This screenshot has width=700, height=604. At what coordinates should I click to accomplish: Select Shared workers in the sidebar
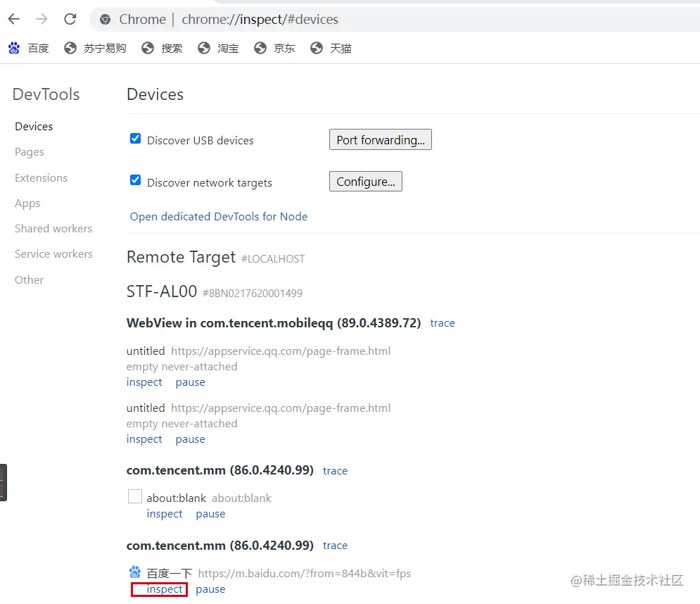pyautogui.click(x=53, y=228)
